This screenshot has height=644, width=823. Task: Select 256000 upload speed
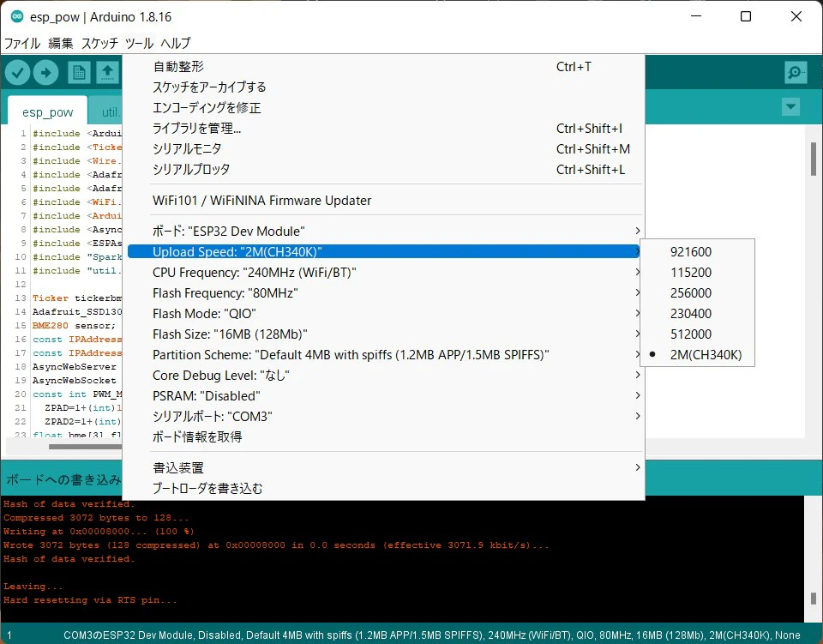tap(697, 293)
